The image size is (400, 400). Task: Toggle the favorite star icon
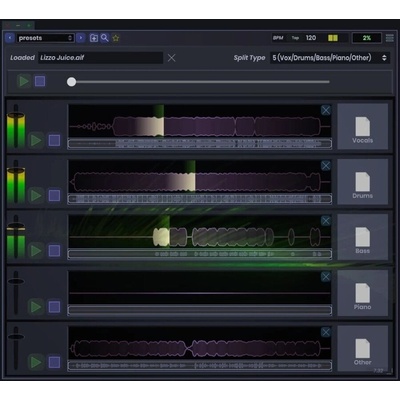(x=116, y=38)
